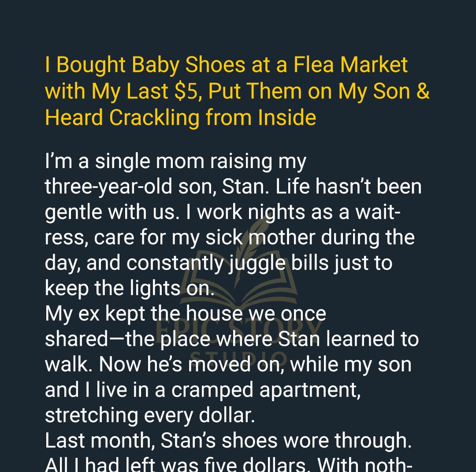Click the "STUDIO" watermark word
This screenshot has height=472, width=476.
(x=238, y=356)
